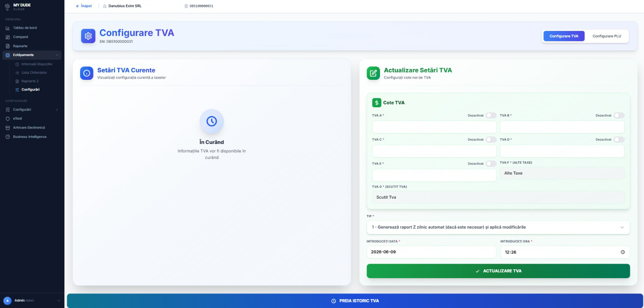The width and height of the screenshot is (644, 308).
Task: Click the device icon beside DB5100000031
Action: coord(186,6)
